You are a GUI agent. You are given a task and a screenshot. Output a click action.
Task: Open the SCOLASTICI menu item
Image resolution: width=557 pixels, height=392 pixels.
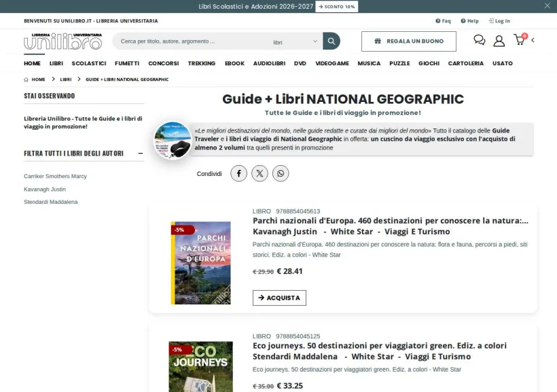(89, 63)
